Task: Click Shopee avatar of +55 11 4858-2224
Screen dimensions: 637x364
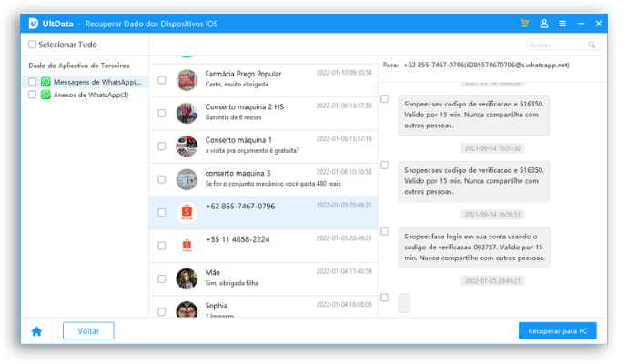Action: point(187,245)
